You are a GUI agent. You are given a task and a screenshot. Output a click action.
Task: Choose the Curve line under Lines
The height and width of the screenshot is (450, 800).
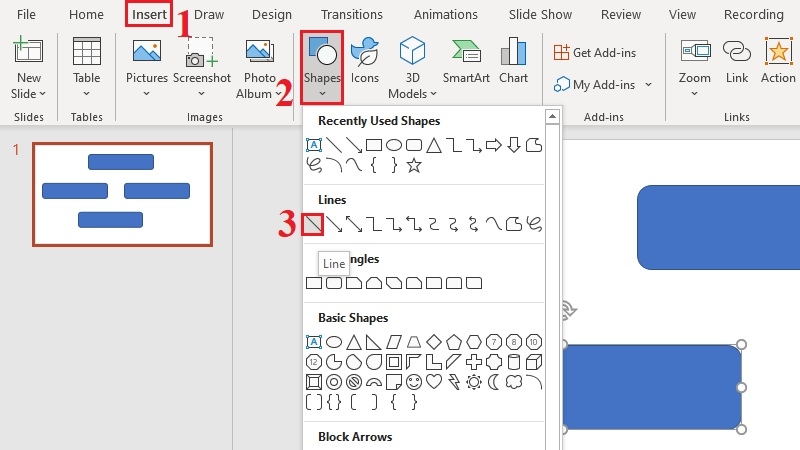493,224
